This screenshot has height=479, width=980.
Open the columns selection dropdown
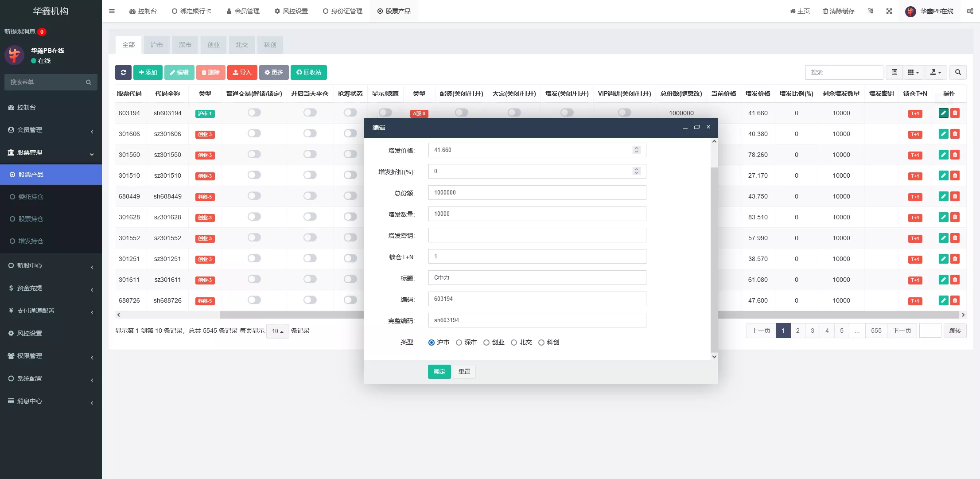click(x=913, y=72)
